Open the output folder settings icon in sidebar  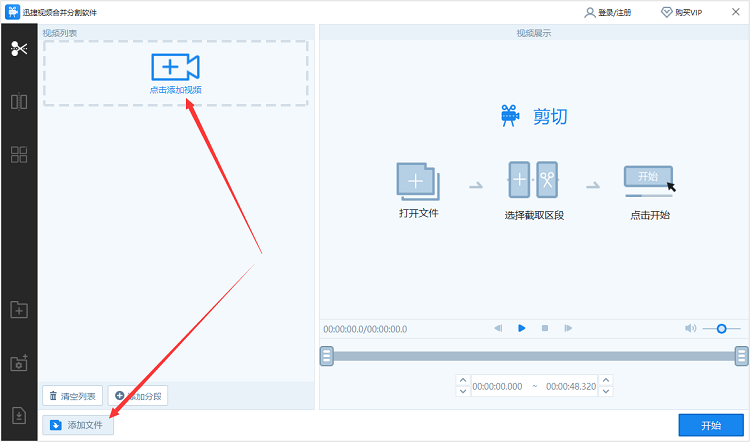tap(19, 363)
